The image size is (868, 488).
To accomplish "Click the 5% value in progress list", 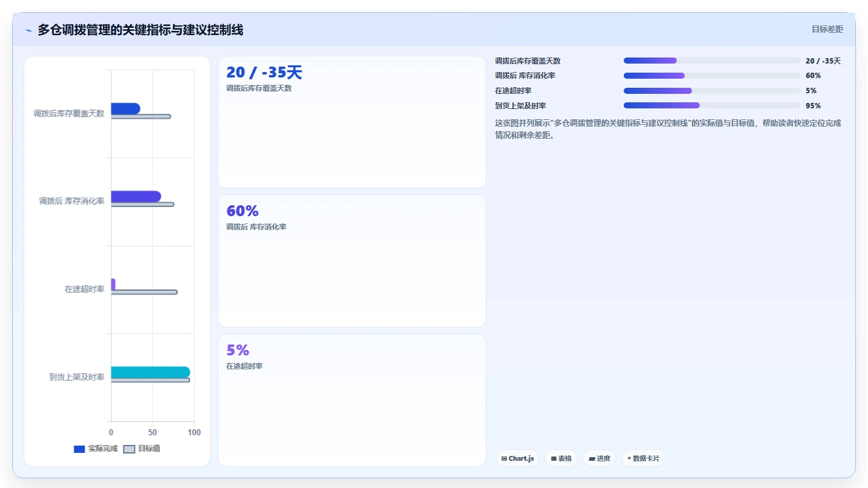I will click(x=811, y=91).
